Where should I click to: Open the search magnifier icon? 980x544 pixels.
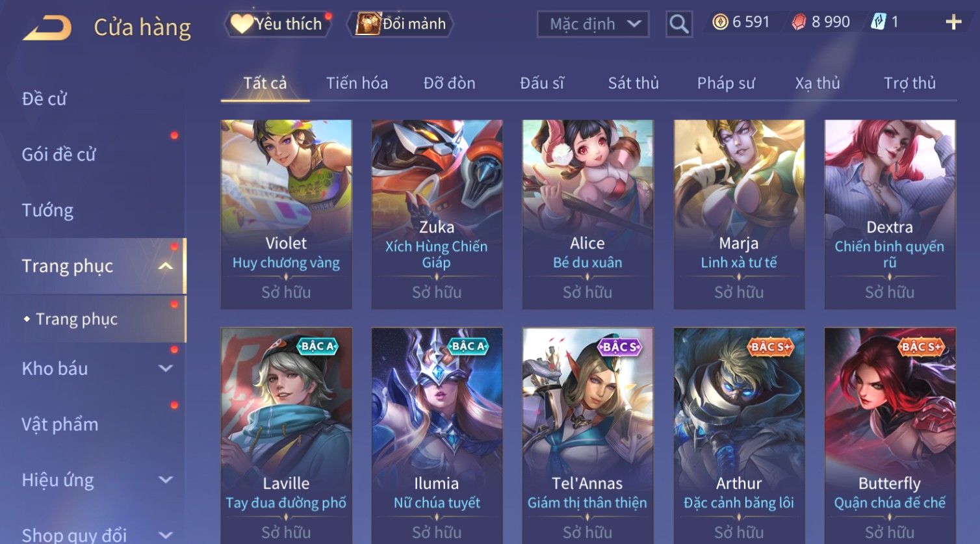[679, 24]
